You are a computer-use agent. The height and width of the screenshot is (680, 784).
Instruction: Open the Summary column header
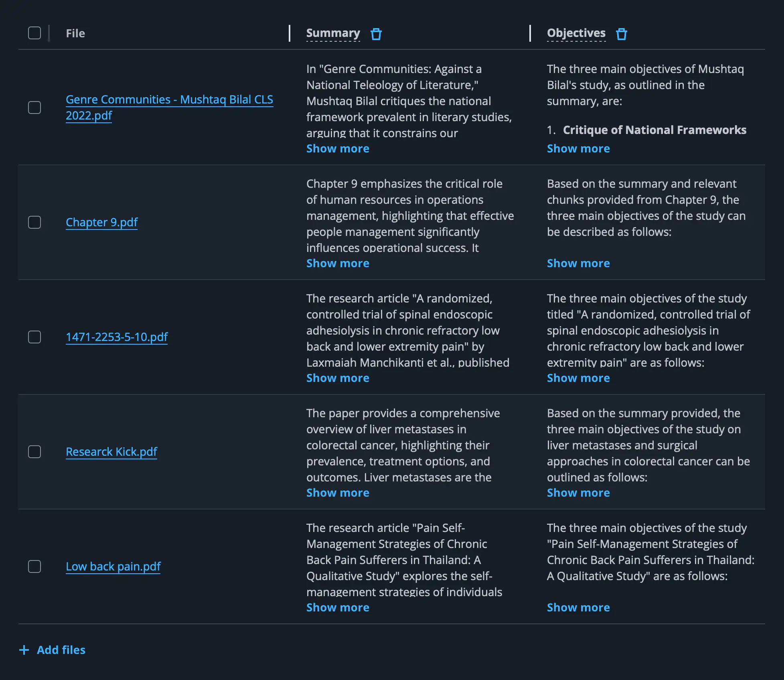(x=333, y=33)
